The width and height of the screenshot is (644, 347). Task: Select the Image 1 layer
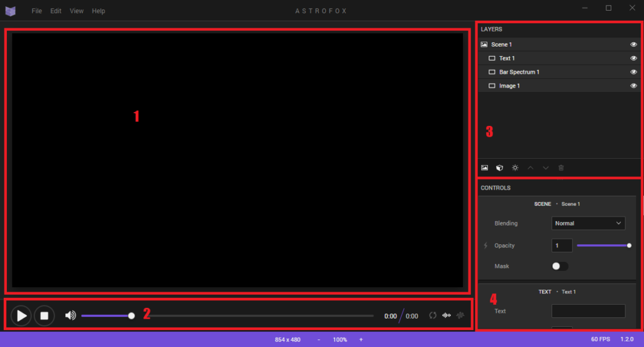point(559,86)
